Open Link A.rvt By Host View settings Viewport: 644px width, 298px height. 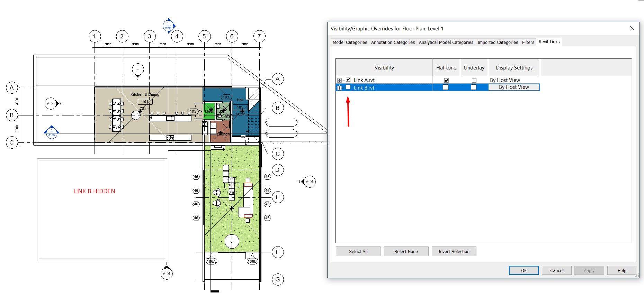pos(514,80)
